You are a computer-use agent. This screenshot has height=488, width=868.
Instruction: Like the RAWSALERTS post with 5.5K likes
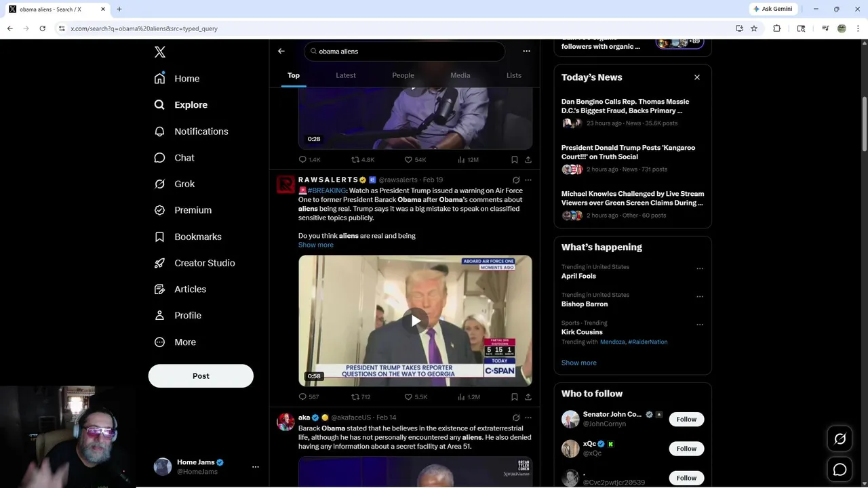(416, 397)
